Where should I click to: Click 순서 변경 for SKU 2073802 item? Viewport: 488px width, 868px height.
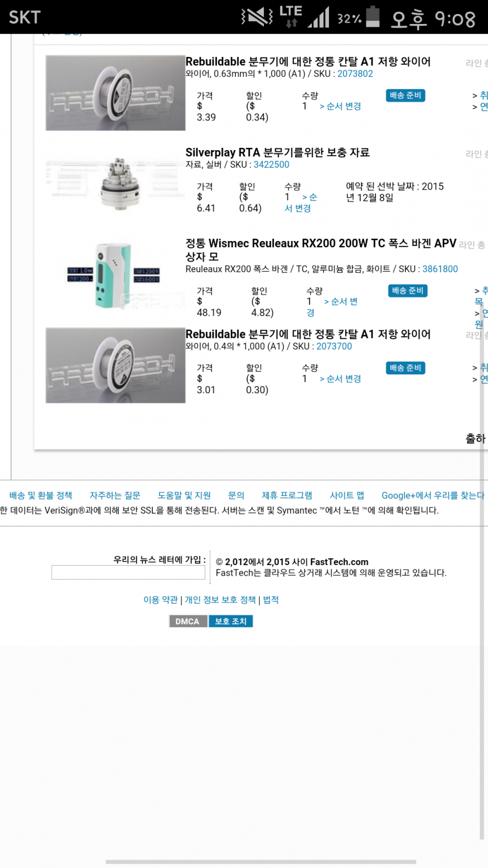[340, 107]
